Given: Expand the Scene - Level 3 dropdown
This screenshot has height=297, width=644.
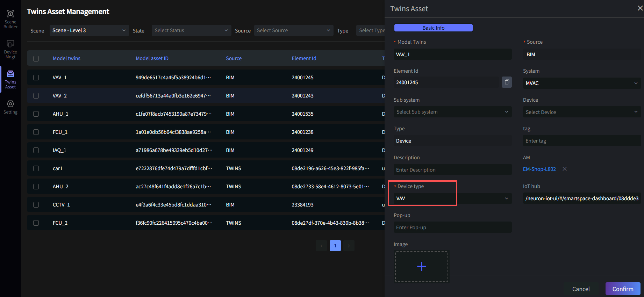Looking at the screenshot, I should click(x=89, y=30).
